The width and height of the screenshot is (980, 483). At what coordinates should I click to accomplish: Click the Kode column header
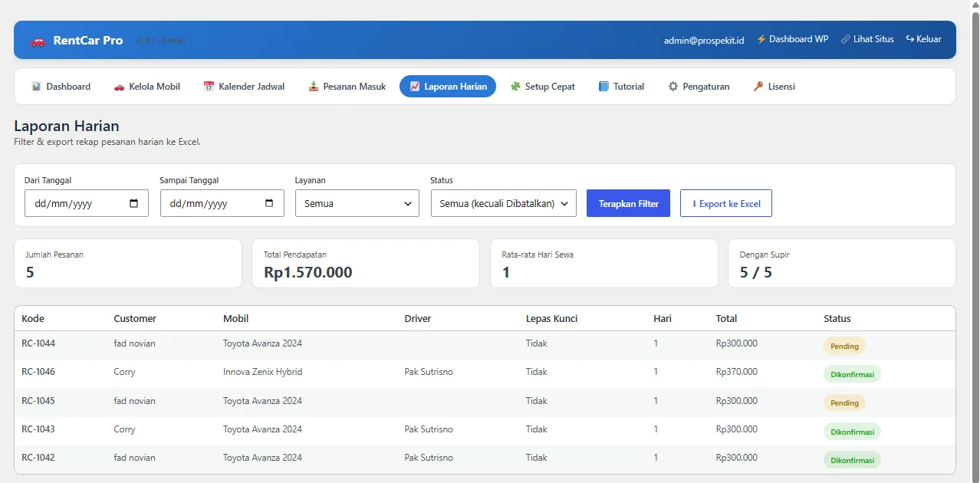coord(32,319)
